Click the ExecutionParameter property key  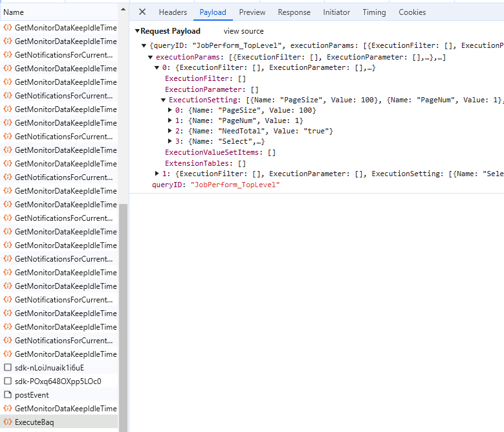[x=203, y=89]
